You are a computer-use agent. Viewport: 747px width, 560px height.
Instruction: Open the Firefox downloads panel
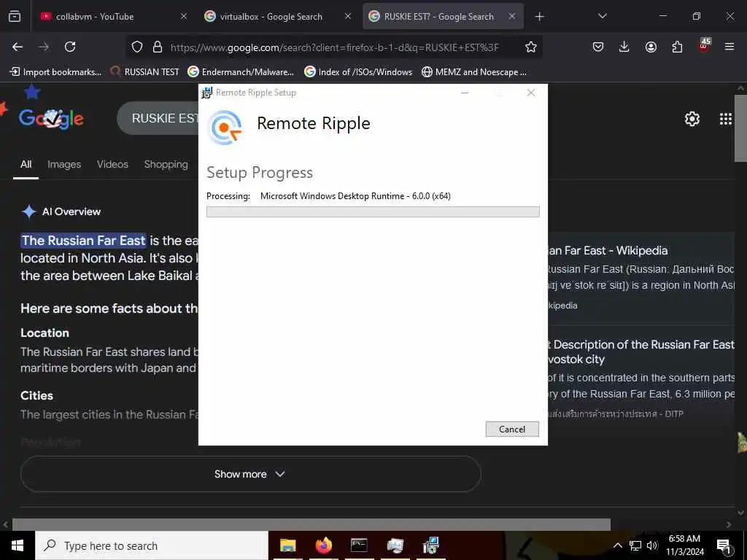pos(624,47)
